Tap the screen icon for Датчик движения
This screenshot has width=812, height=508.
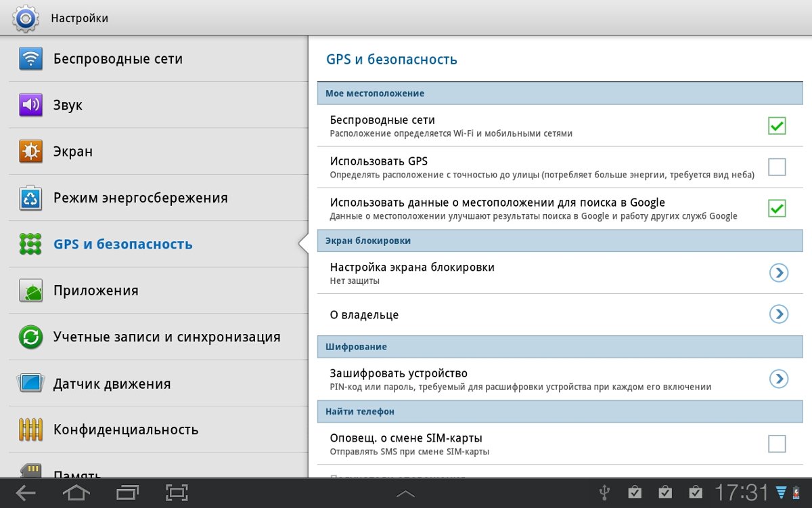pyautogui.click(x=31, y=383)
